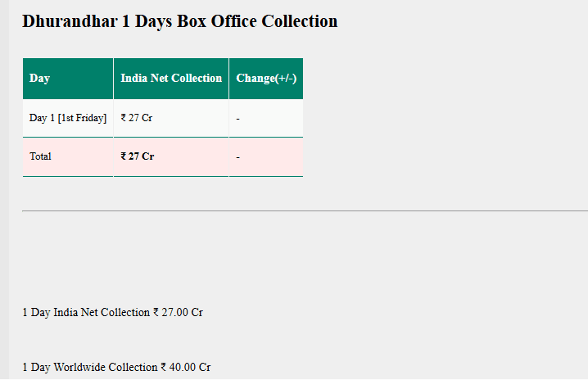Click the 1 Day India Net Collection line
588x380 pixels.
coord(112,313)
